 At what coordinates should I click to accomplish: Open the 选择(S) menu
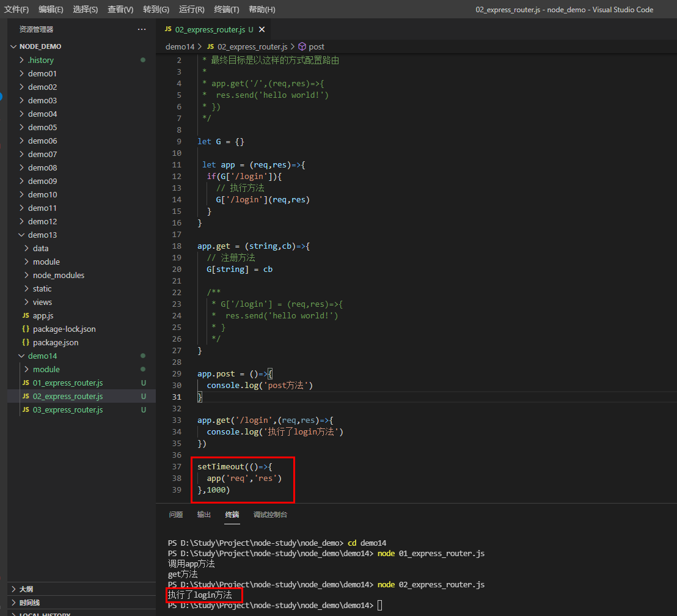[x=86, y=10]
